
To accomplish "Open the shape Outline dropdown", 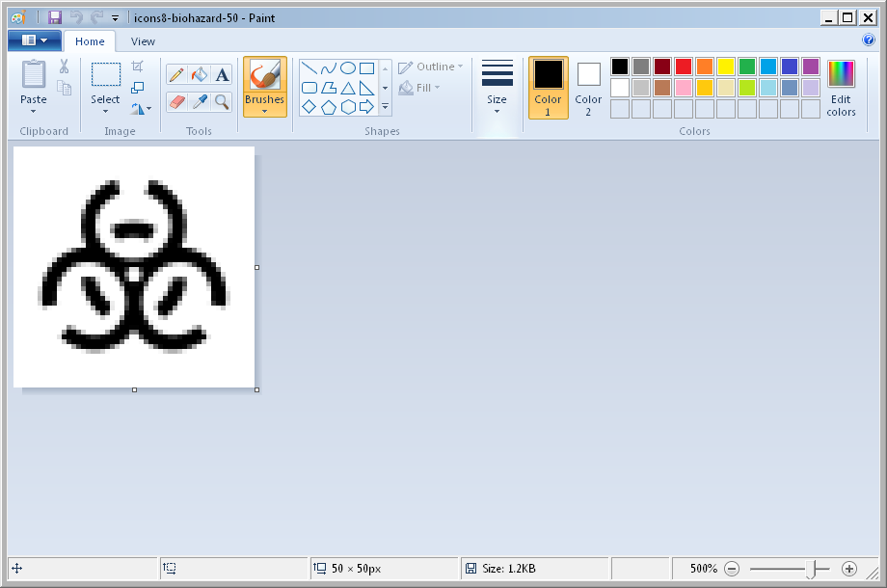I will (x=430, y=67).
